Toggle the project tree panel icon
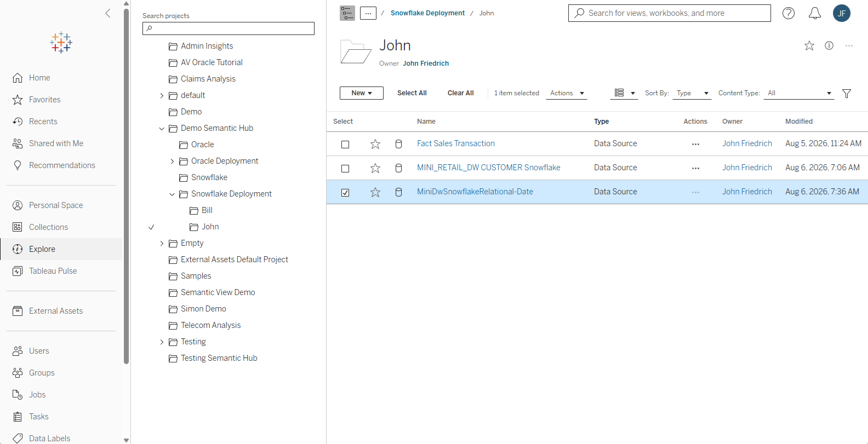The width and height of the screenshot is (868, 444). tap(347, 13)
